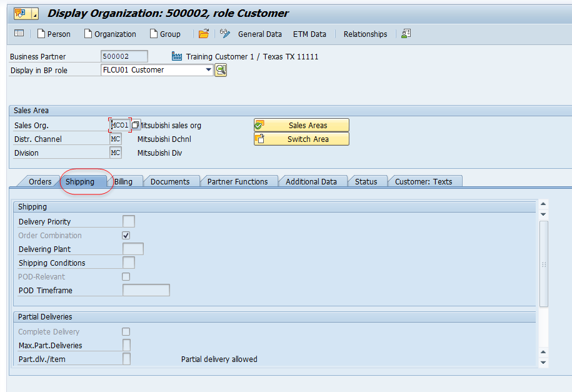Click the search icon next to BP role
Viewport: 572px width, 392px height.
pyautogui.click(x=220, y=69)
